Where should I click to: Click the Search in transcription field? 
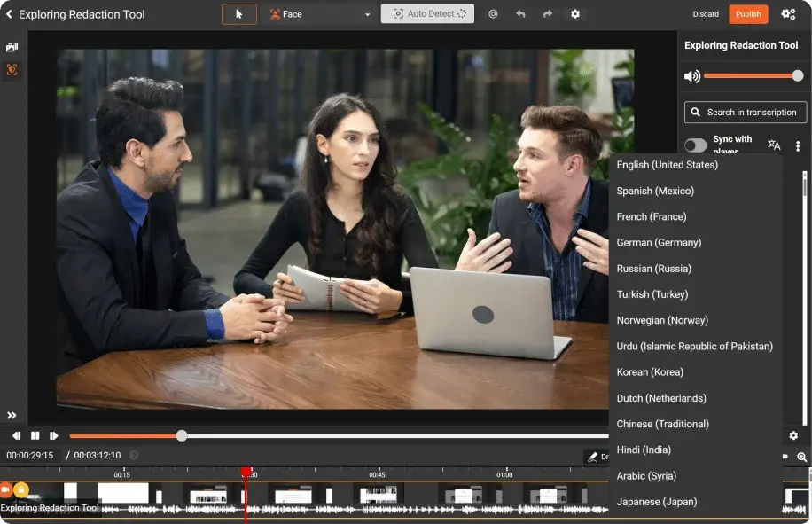pyautogui.click(x=746, y=113)
